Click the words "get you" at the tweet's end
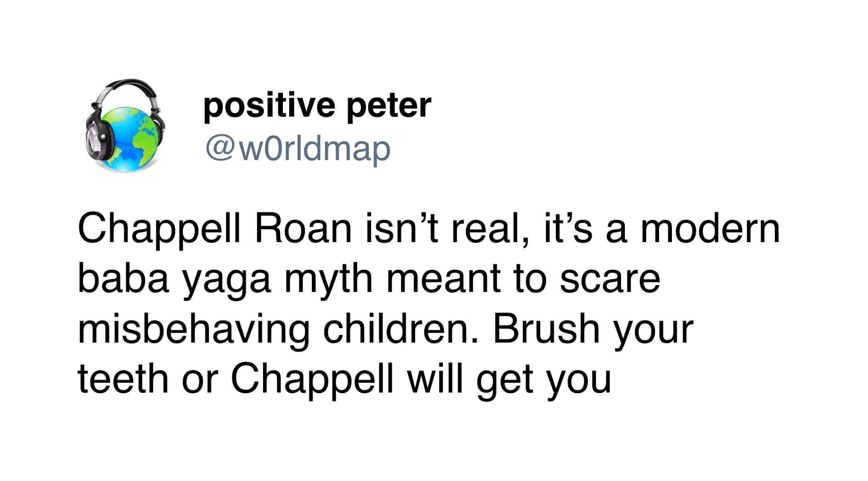Viewport: 868px width, 481px height. (x=544, y=380)
